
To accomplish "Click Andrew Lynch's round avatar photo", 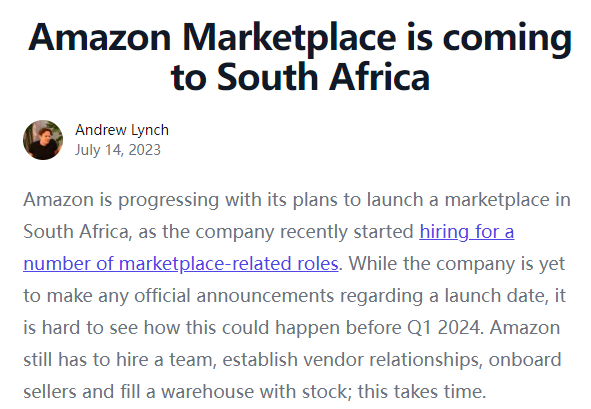I will [x=43, y=140].
